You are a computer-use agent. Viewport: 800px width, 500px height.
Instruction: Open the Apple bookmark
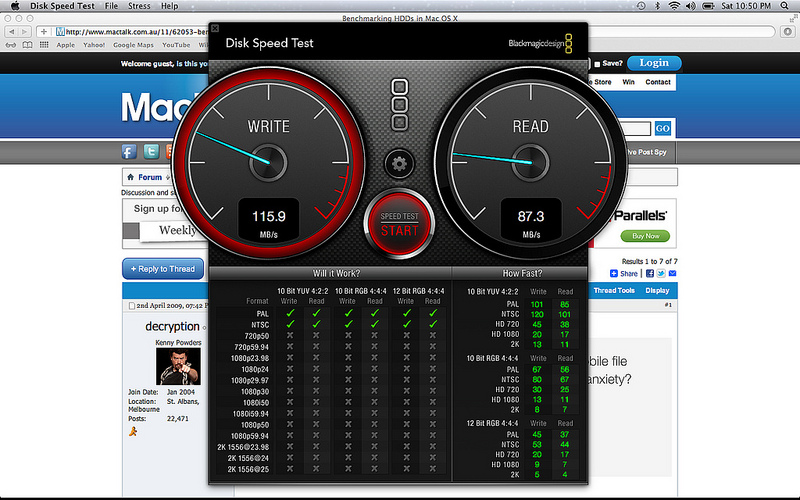pos(65,45)
